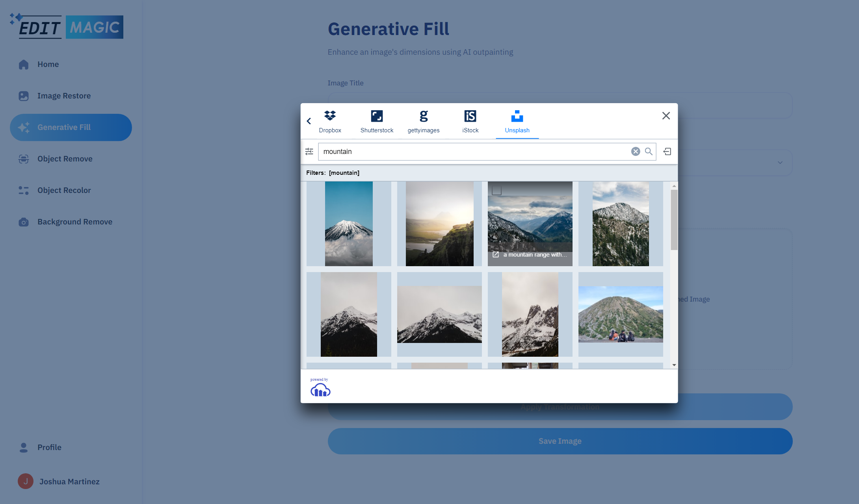The width and height of the screenshot is (859, 504).
Task: Clear the mountain search text
Action: click(x=635, y=152)
